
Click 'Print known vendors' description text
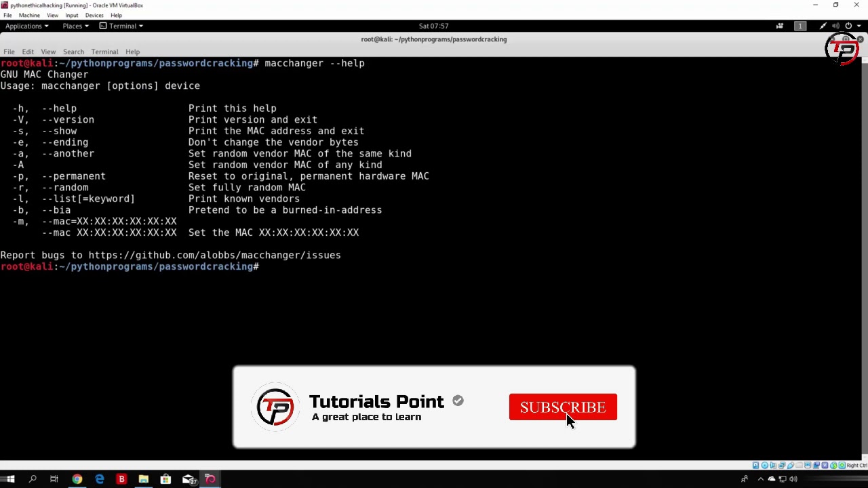tap(243, 199)
